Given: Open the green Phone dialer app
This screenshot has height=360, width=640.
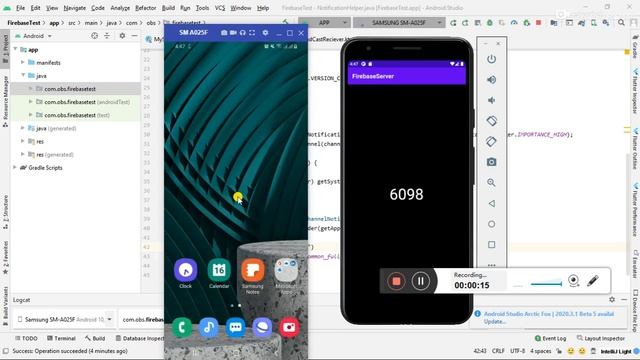Looking at the screenshot, I should point(182,327).
